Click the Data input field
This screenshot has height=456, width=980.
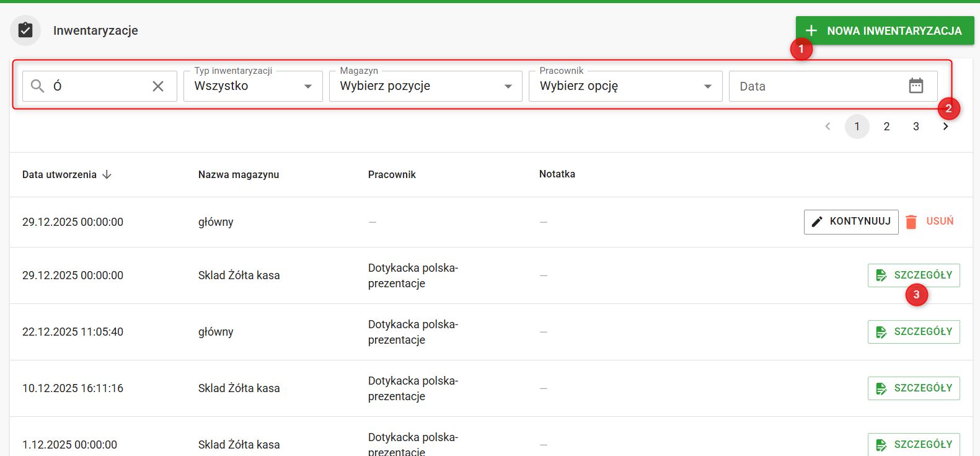pos(815,86)
